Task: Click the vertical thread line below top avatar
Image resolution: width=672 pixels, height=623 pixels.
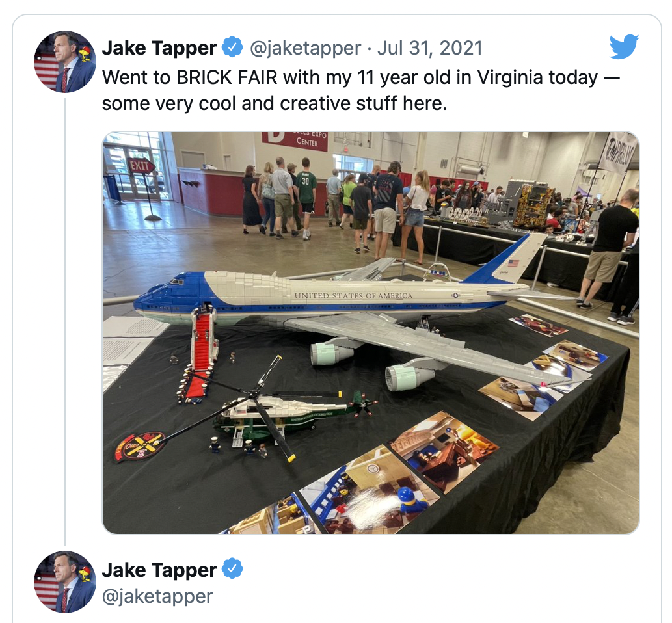Action: click(65, 321)
